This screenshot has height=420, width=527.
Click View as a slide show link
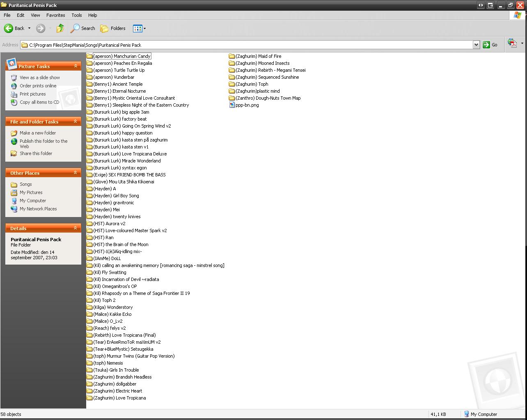tap(40, 78)
